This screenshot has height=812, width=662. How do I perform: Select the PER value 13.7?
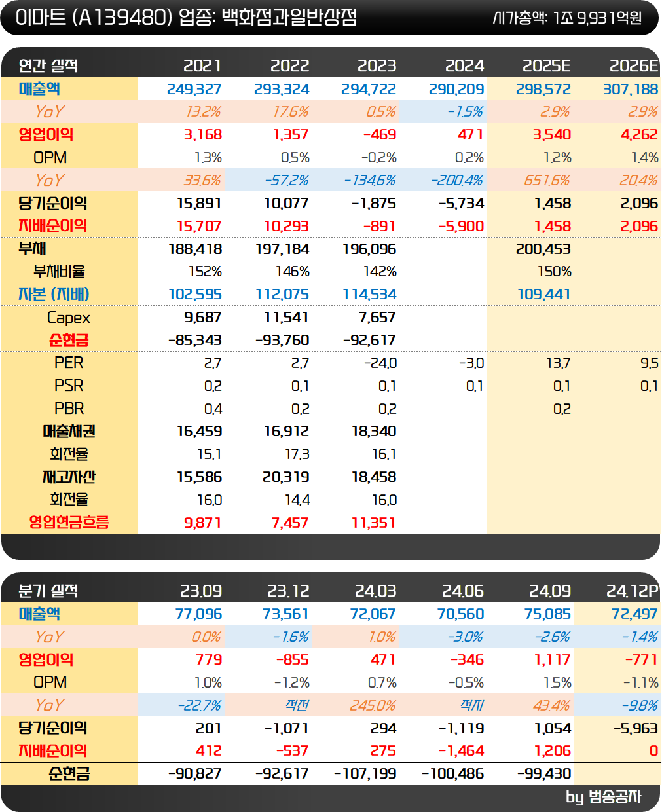[x=558, y=363]
